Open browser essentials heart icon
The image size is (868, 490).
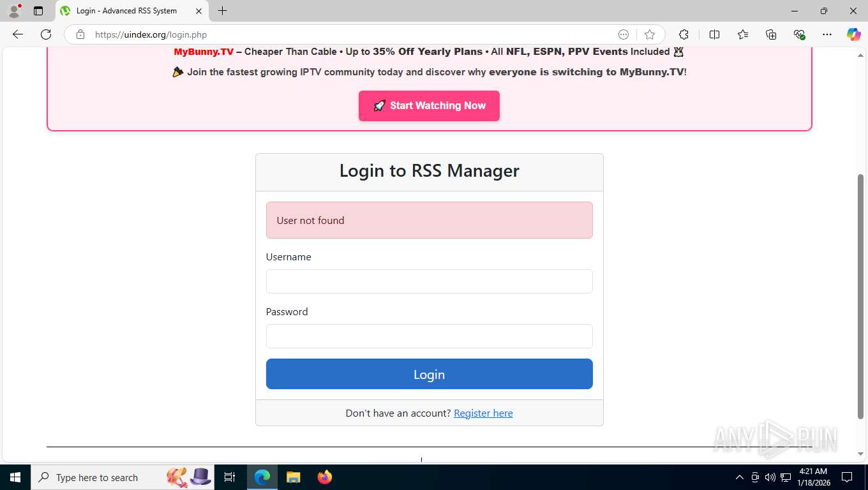point(799,34)
